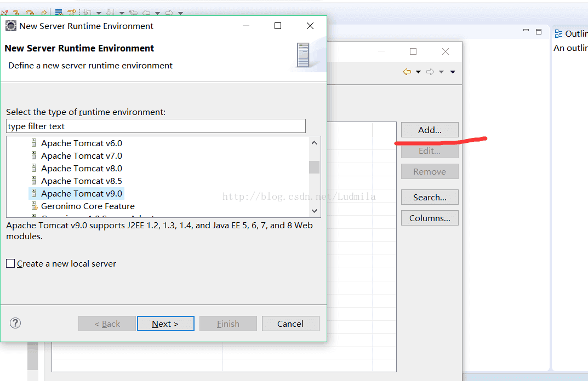The image size is (588, 381).
Task: Select Apache Tomcat v6.0 runtime
Action: tap(81, 143)
